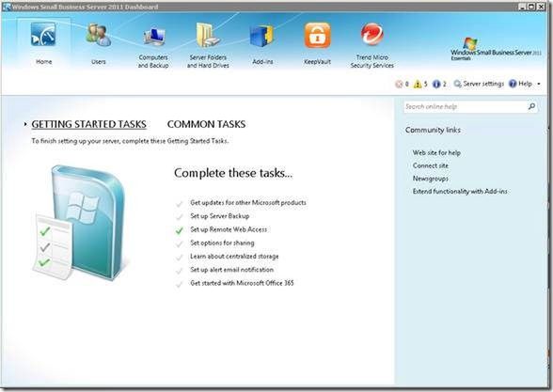The image size is (553, 392).
Task: Open the Add-ins section icon
Action: point(262,36)
